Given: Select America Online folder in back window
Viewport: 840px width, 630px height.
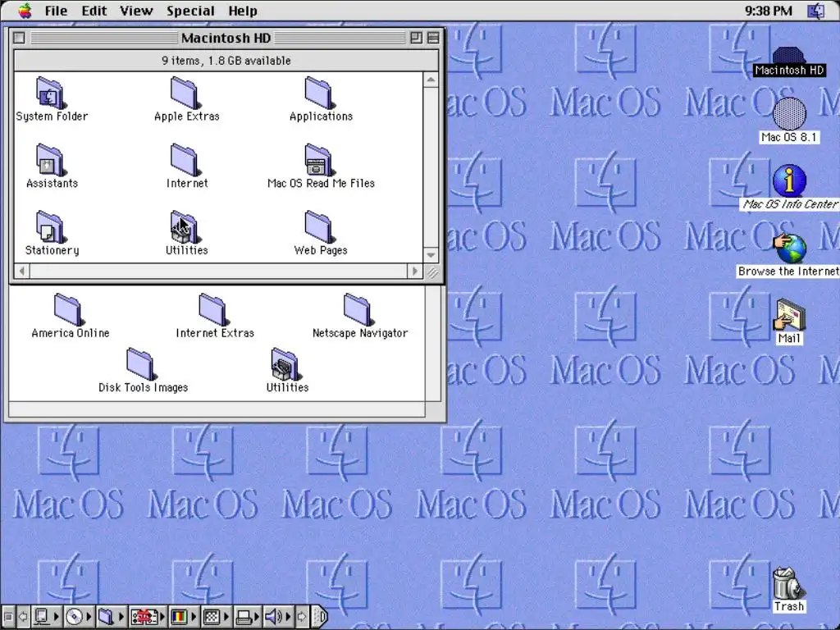Looking at the screenshot, I should coord(68,309).
